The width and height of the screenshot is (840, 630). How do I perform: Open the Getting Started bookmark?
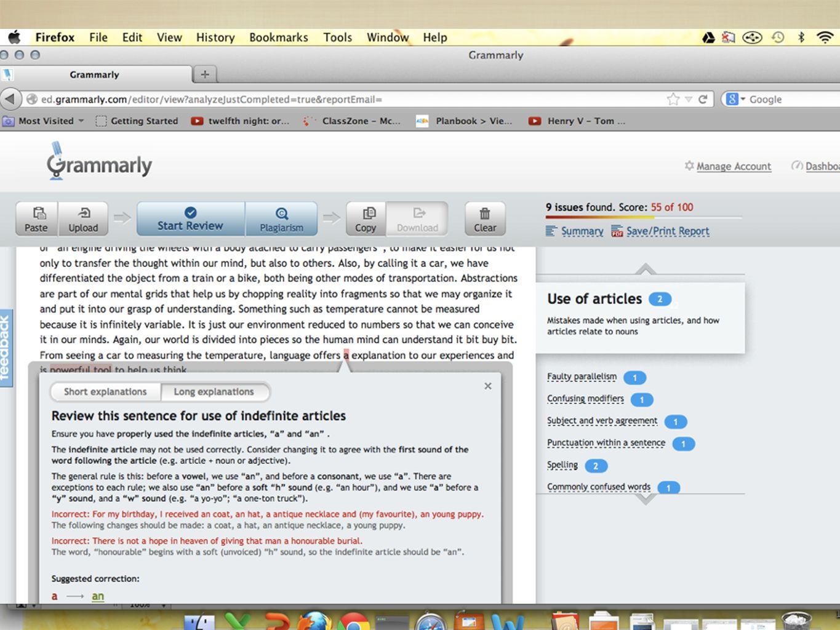coord(137,121)
